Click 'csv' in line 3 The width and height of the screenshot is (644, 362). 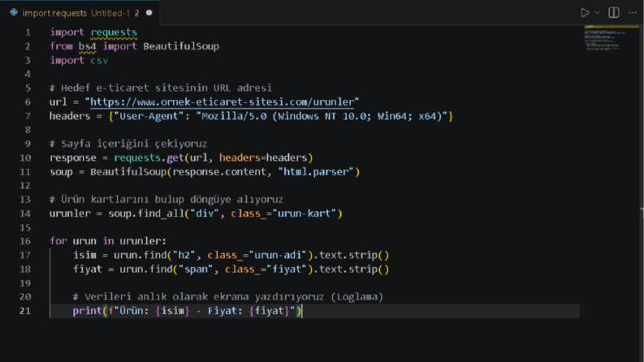pyautogui.click(x=99, y=60)
